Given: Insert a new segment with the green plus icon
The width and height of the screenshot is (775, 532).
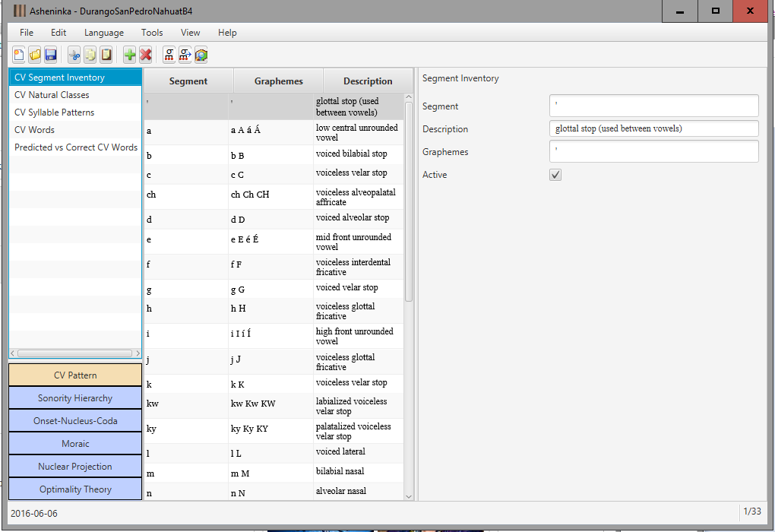Looking at the screenshot, I should (x=129, y=54).
